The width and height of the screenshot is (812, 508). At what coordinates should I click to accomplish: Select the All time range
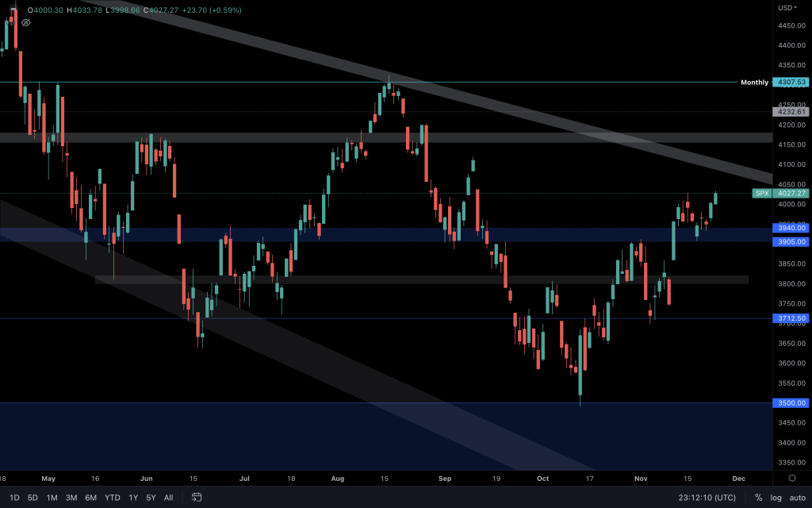point(168,498)
